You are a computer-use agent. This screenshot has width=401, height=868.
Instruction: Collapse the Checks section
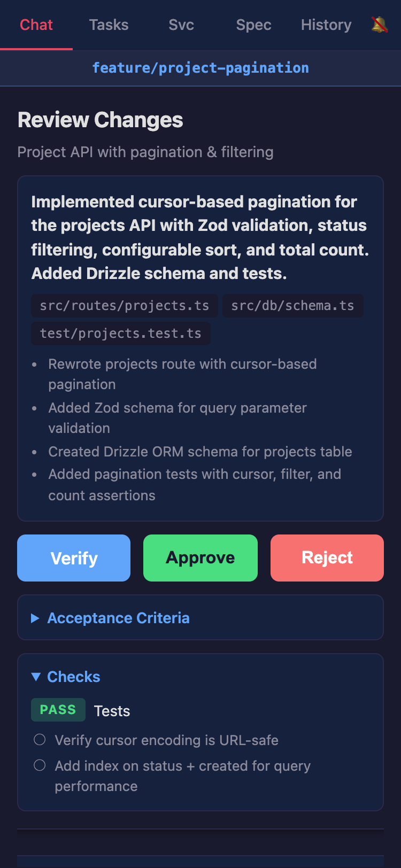click(x=73, y=676)
